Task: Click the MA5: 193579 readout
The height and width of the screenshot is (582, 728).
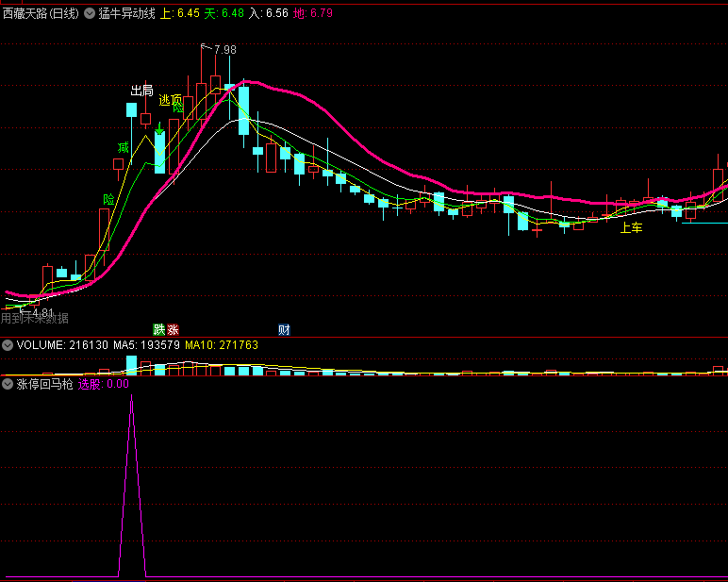Action: click(147, 345)
